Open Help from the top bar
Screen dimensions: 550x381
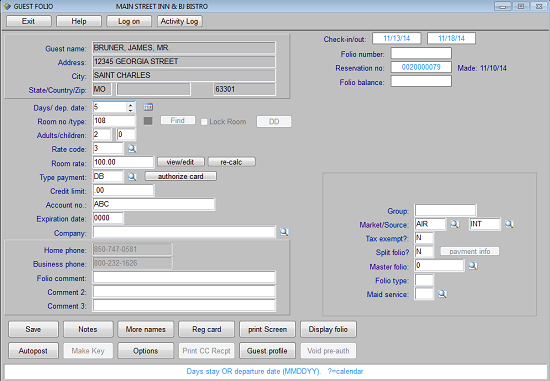pyautogui.click(x=79, y=21)
